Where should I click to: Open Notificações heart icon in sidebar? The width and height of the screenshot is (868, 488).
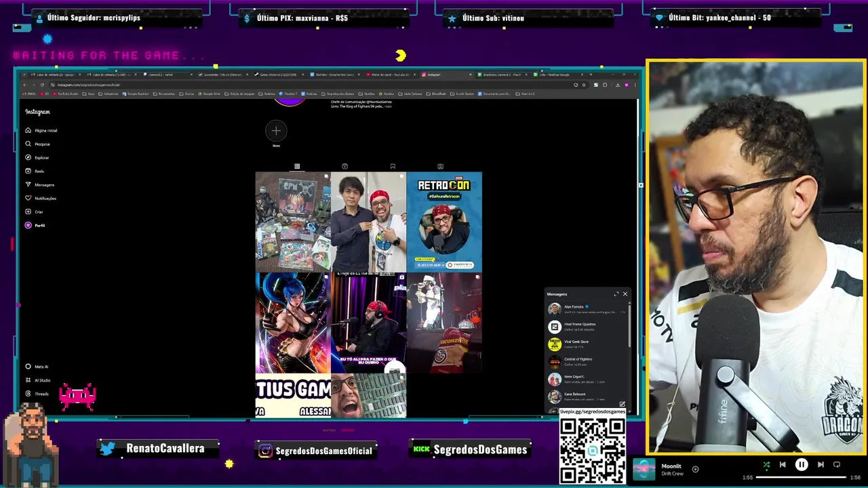pos(28,198)
